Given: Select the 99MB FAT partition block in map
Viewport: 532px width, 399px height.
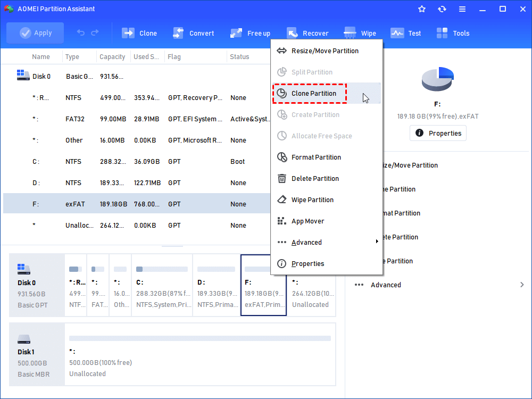Looking at the screenshot, I should pyautogui.click(x=98, y=285).
